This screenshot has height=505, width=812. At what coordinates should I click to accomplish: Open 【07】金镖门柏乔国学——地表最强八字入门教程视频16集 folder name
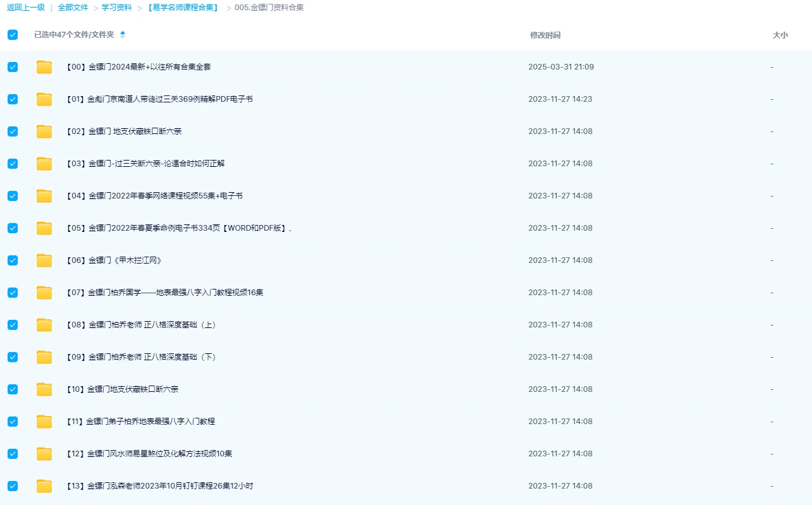point(164,293)
